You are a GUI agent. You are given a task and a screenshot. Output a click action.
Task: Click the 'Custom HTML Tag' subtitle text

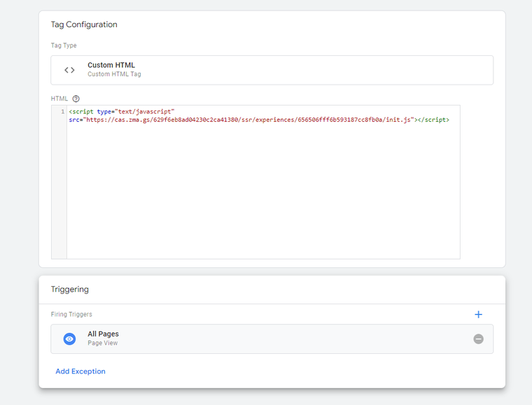pyautogui.click(x=114, y=74)
